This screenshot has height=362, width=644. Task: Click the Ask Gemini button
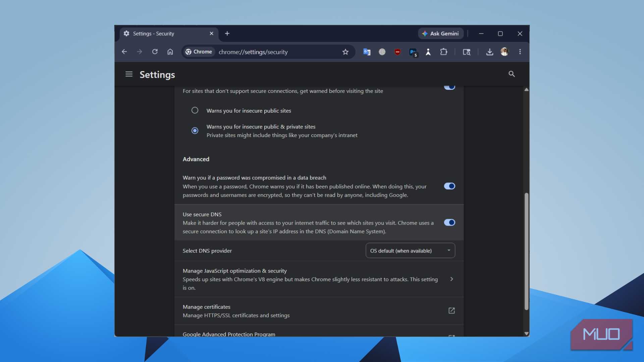click(441, 34)
